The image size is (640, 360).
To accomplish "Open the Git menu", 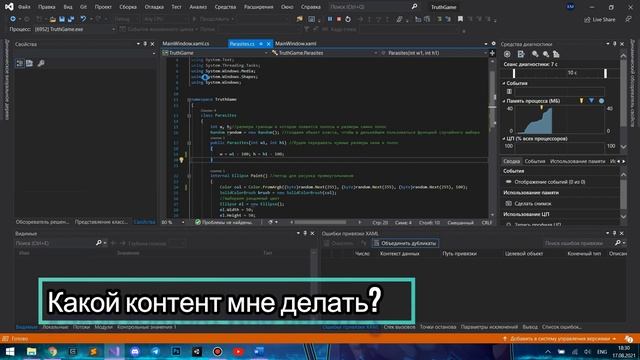I will coord(83,7).
